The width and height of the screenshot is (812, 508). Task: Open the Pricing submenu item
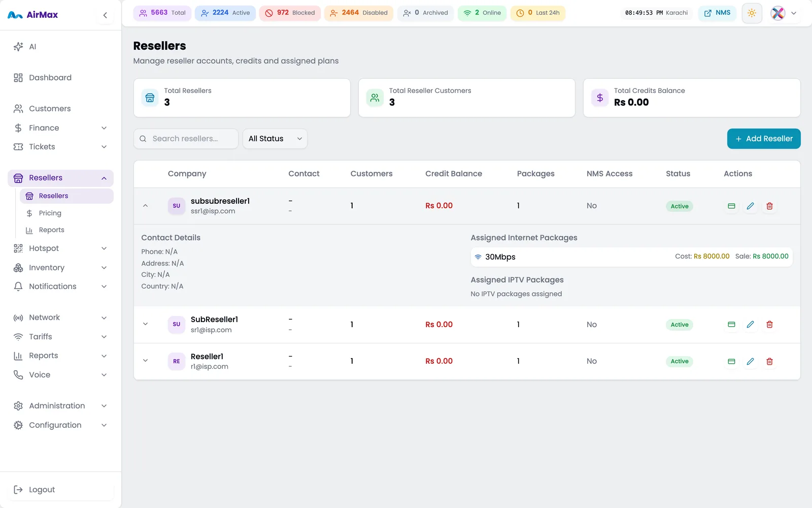point(66,213)
